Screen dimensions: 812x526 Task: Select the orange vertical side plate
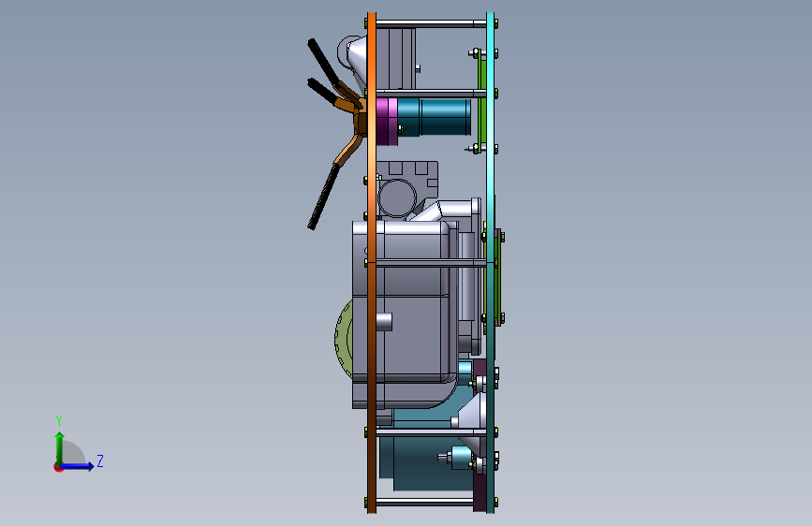(372, 263)
